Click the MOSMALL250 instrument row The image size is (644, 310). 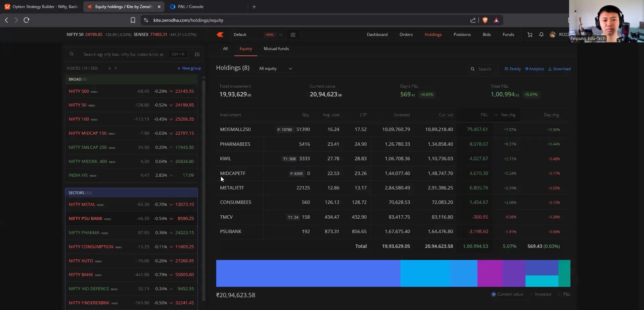click(x=393, y=129)
